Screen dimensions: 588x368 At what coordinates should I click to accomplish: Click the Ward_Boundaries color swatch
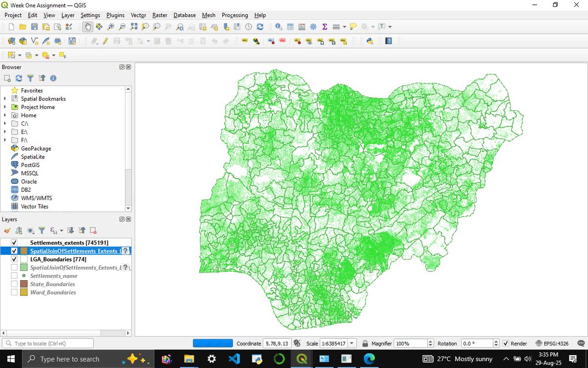pyautogui.click(x=23, y=292)
